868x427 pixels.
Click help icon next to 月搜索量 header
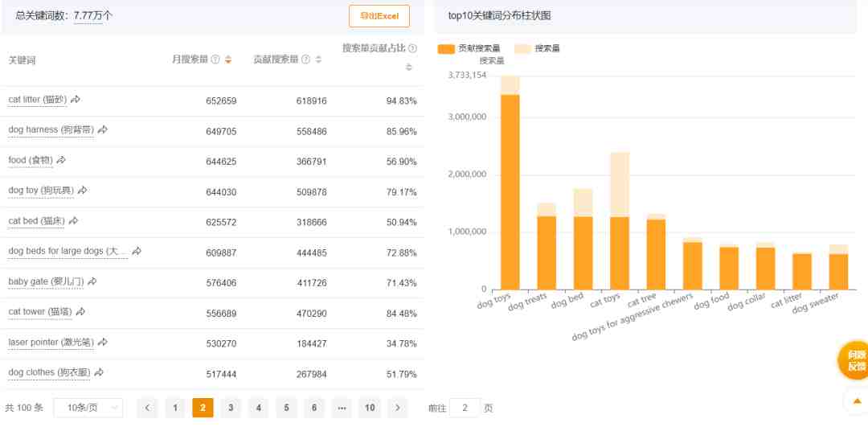[216, 60]
